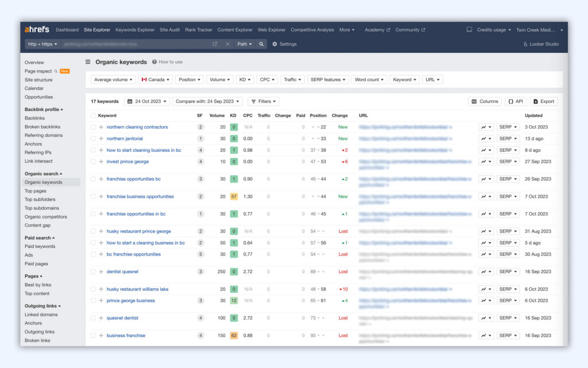Open the Path mode dropdown

click(x=245, y=44)
